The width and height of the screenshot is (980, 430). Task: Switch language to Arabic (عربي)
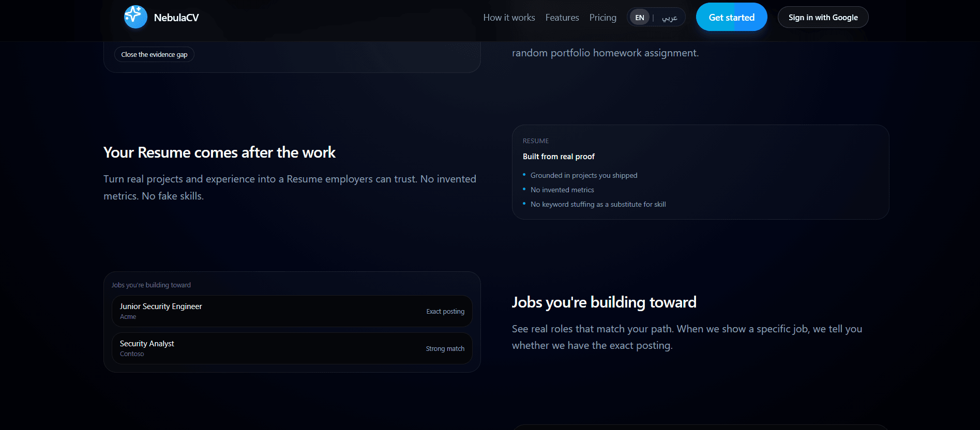click(x=670, y=18)
